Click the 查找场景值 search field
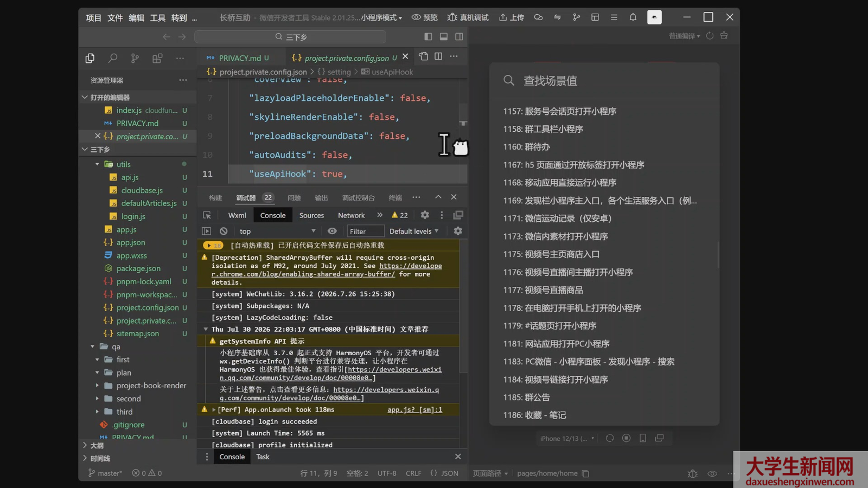The width and height of the screenshot is (868, 488). (x=604, y=81)
